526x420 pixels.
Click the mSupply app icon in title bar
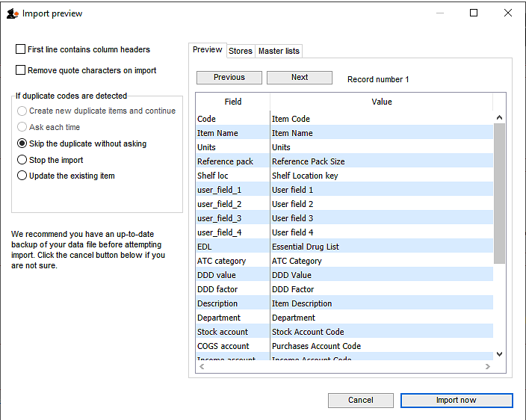[12, 13]
